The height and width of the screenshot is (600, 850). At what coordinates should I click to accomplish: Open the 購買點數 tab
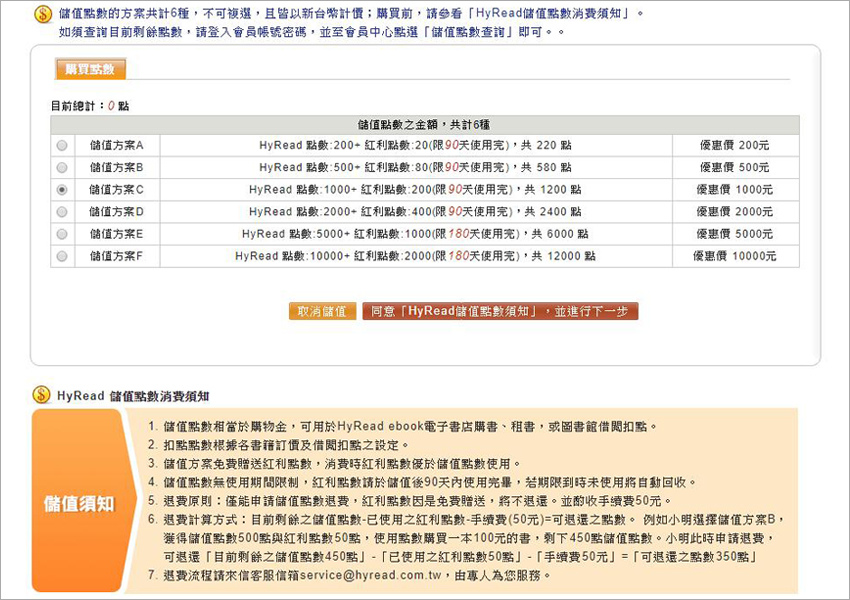tap(89, 69)
